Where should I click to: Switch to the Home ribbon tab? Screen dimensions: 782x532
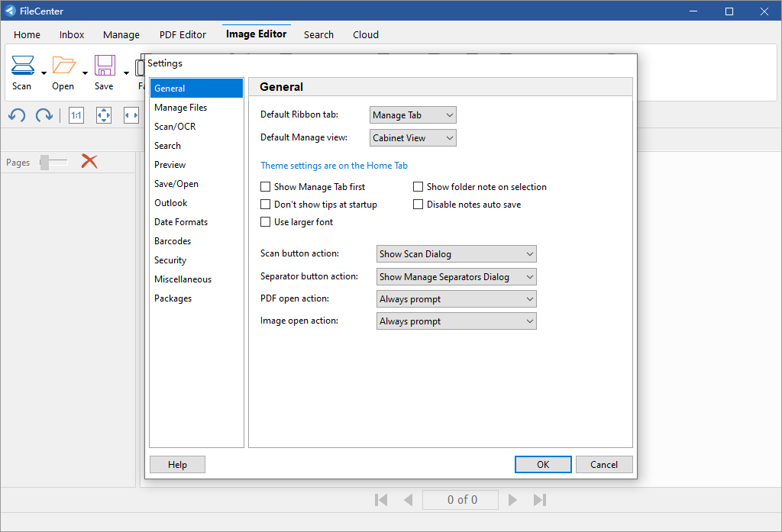coord(27,35)
